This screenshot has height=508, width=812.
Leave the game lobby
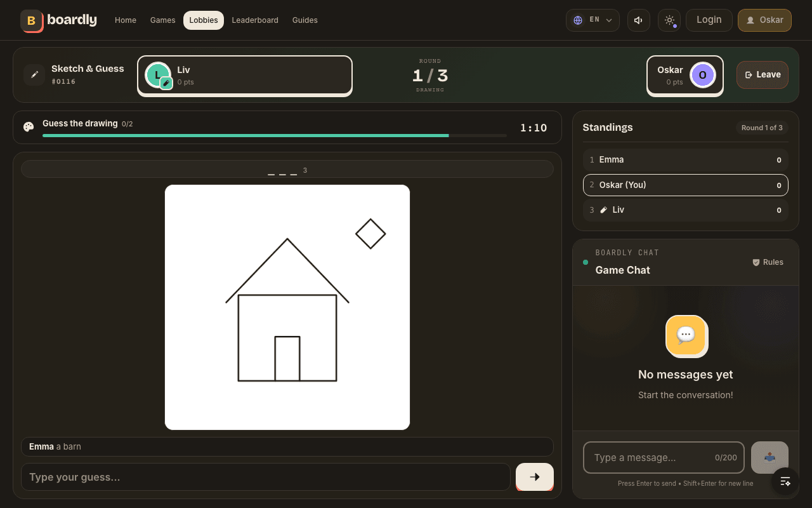pyautogui.click(x=763, y=75)
